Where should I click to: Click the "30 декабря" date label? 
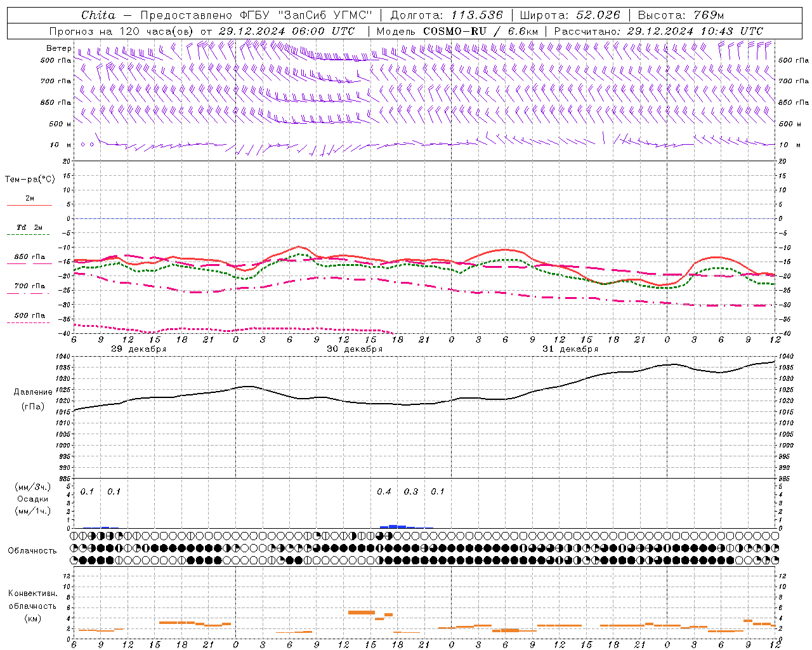coord(355,349)
